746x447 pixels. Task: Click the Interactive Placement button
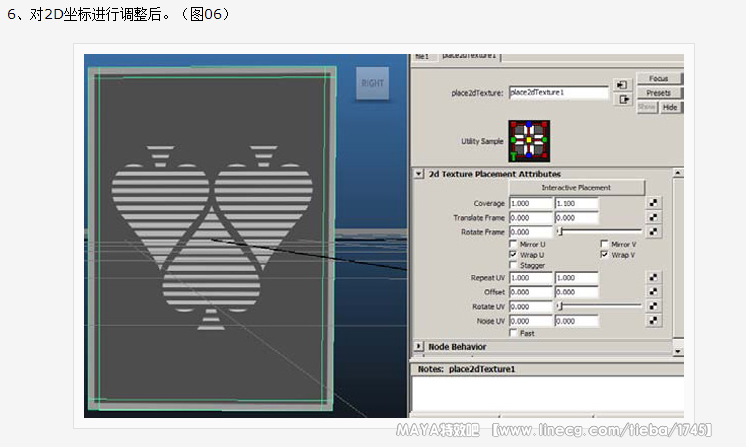point(576,188)
